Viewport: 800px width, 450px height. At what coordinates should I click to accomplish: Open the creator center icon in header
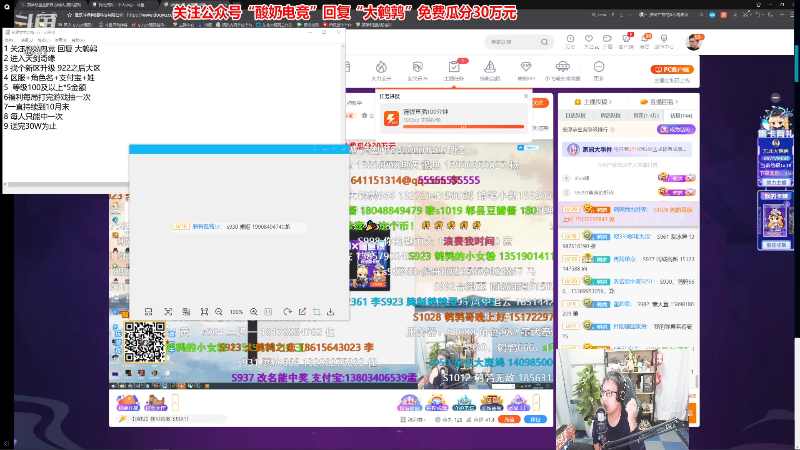(664, 39)
